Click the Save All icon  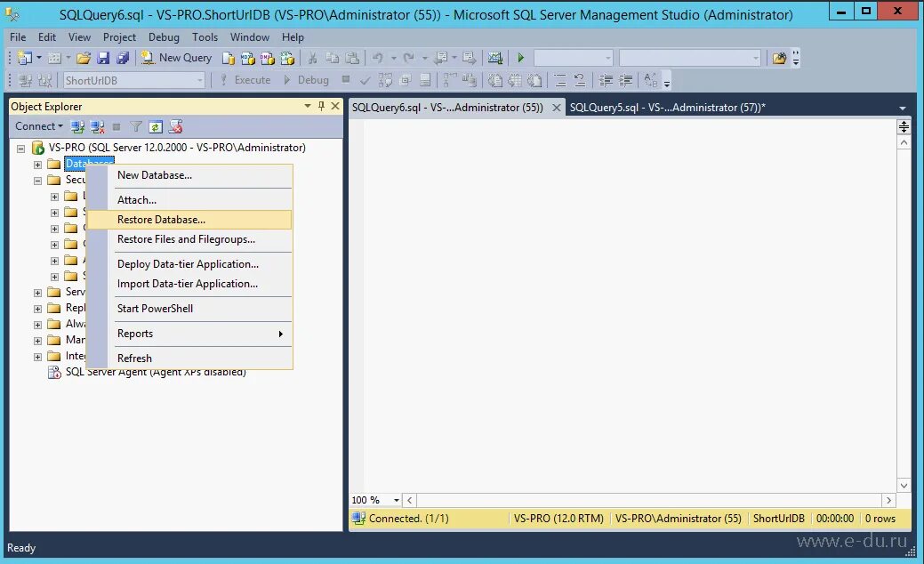(x=123, y=58)
